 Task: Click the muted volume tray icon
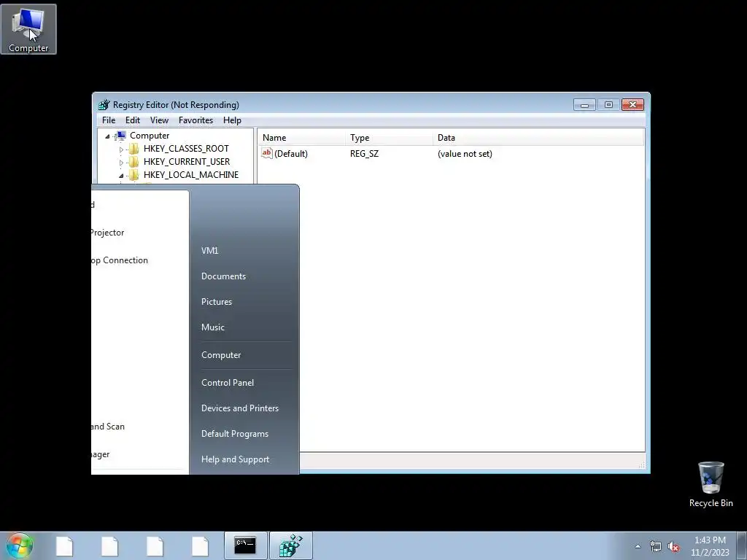click(x=673, y=546)
